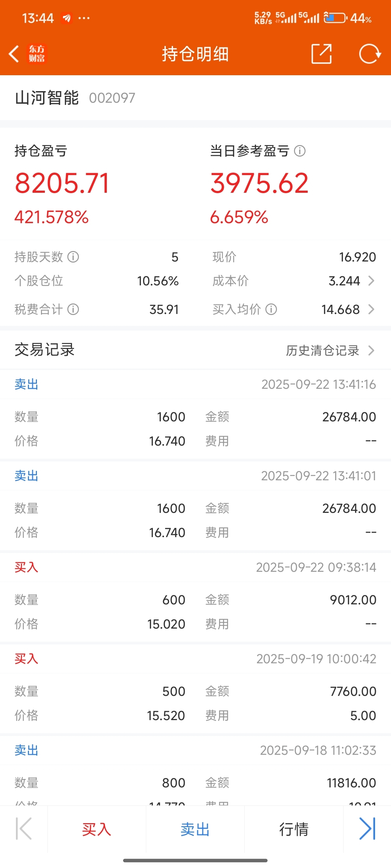The height and width of the screenshot is (868, 391).
Task: Show info for 当日参考盈亏
Action: pos(300,151)
